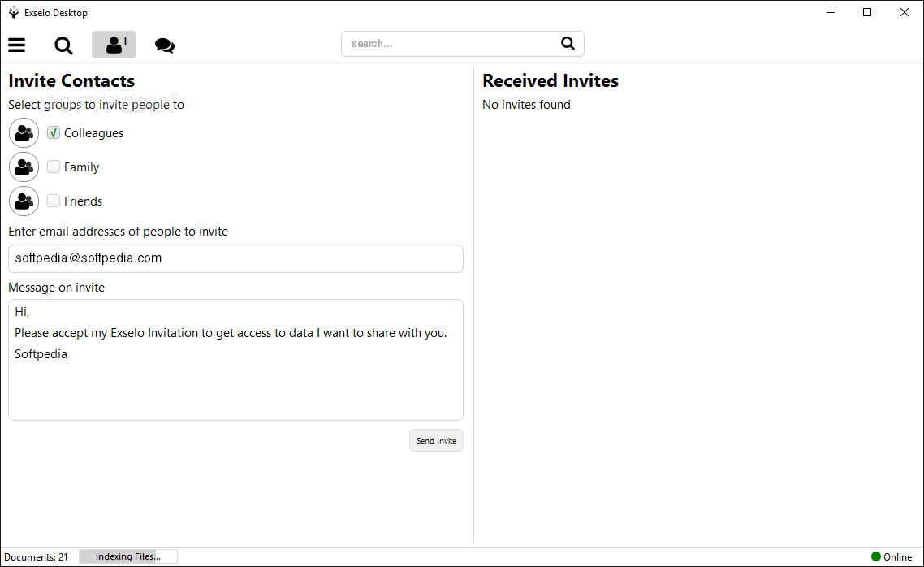Viewport: 924px width, 567px height.
Task: Open the hamburger menu
Action: point(16,45)
